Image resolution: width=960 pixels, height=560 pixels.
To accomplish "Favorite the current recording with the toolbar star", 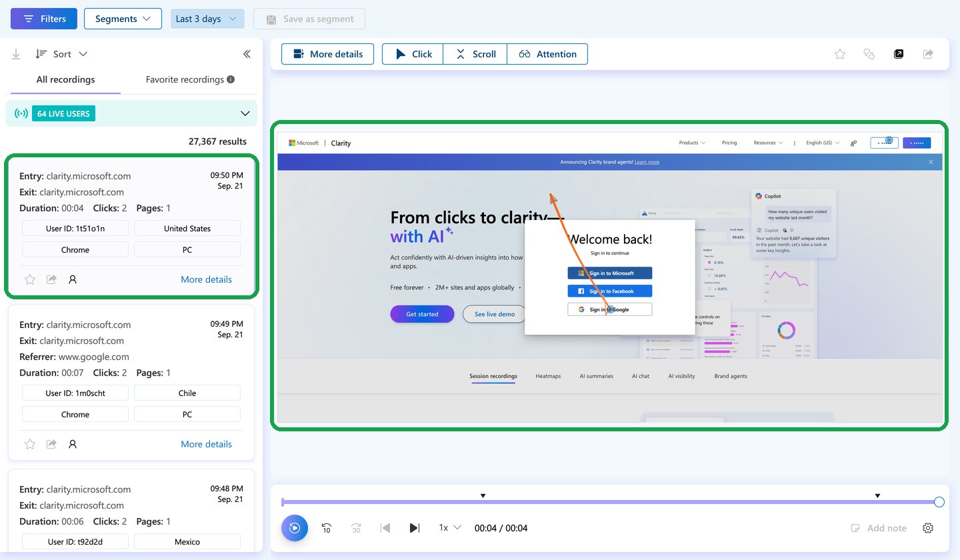I will pyautogui.click(x=840, y=54).
